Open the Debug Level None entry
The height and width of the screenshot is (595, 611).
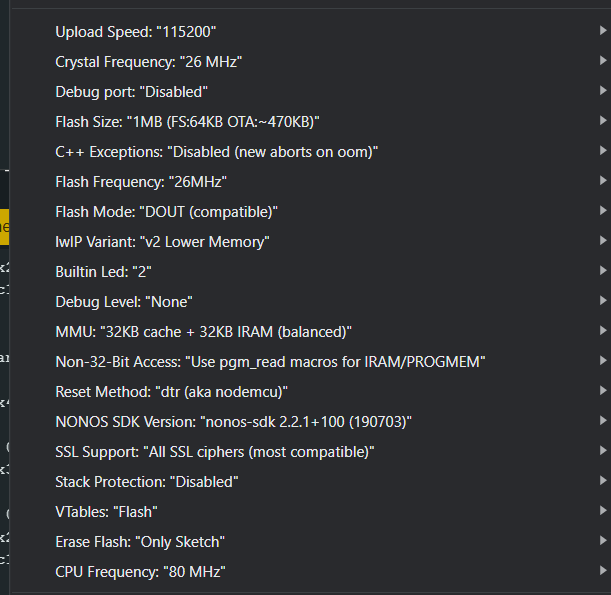tap(311, 302)
